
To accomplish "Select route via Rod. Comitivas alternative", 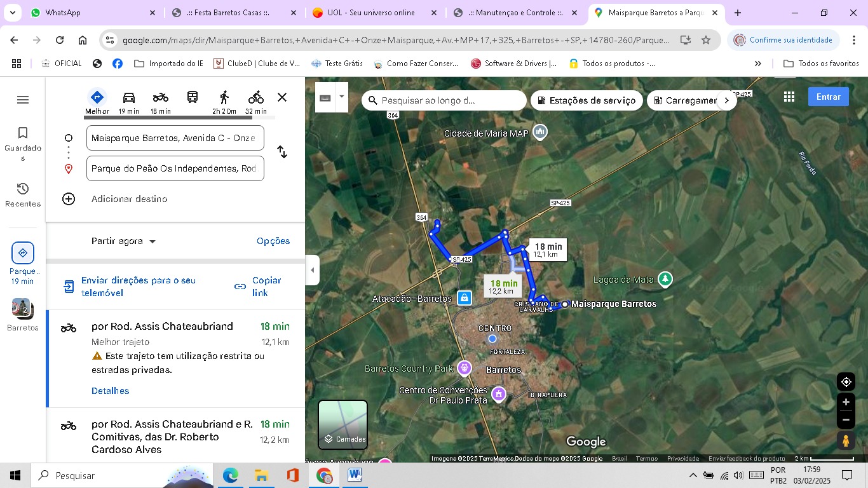I will point(175,437).
